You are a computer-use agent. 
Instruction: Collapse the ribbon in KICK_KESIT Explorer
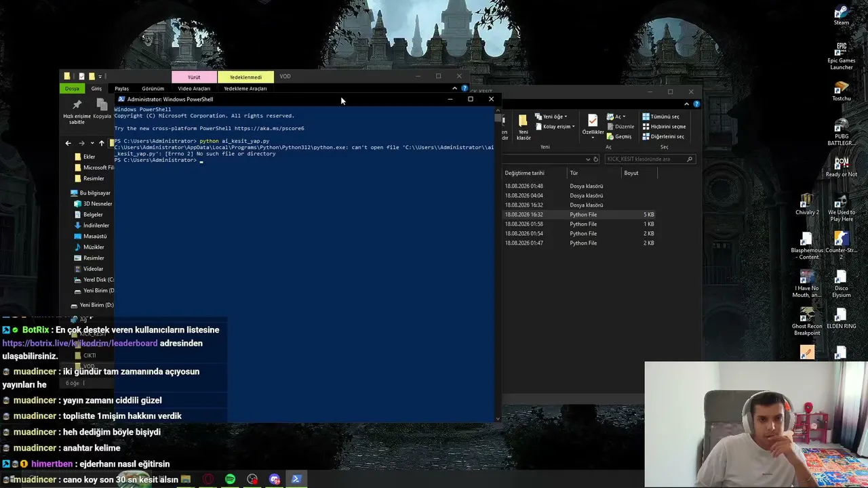pos(686,104)
